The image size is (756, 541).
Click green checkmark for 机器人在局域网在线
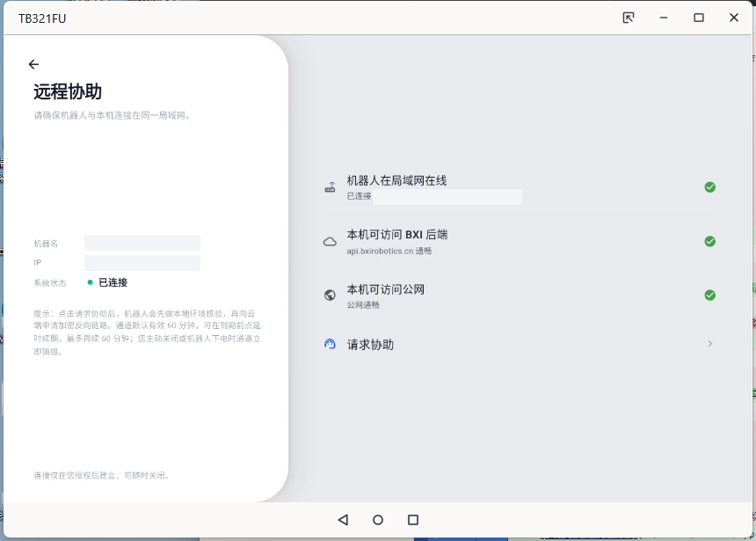tap(709, 187)
